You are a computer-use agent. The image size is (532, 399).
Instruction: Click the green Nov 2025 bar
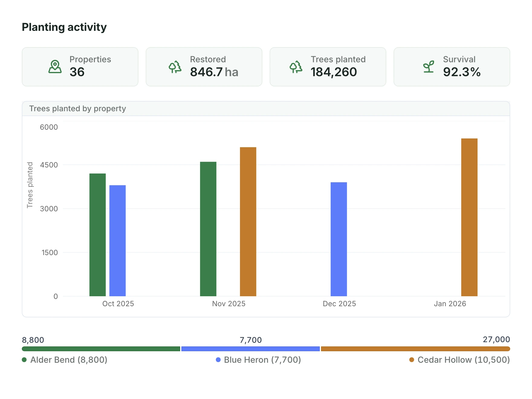[208, 229]
